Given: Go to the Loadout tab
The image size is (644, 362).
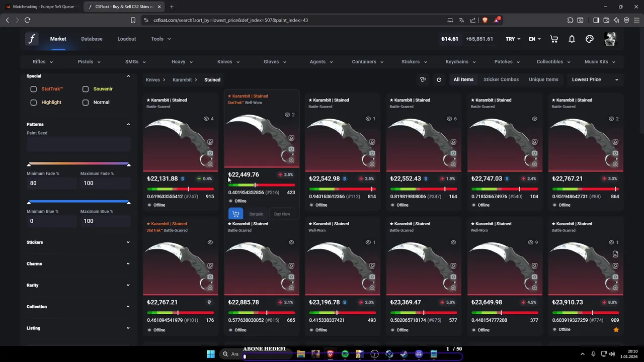Looking at the screenshot, I should point(127,39).
